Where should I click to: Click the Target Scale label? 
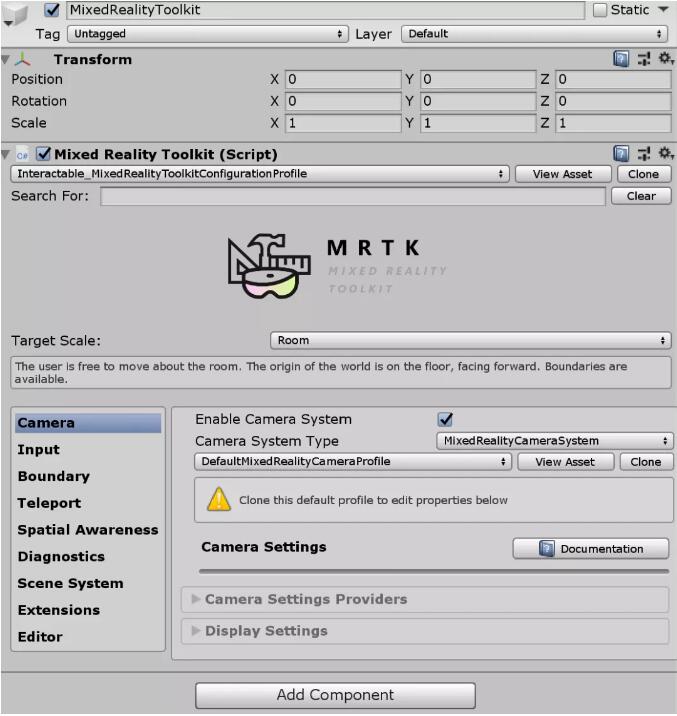pyautogui.click(x=56, y=341)
